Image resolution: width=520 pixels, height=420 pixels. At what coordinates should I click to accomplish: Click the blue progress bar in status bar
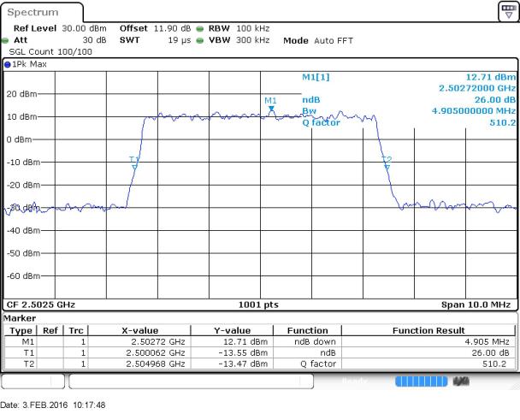coord(421,382)
